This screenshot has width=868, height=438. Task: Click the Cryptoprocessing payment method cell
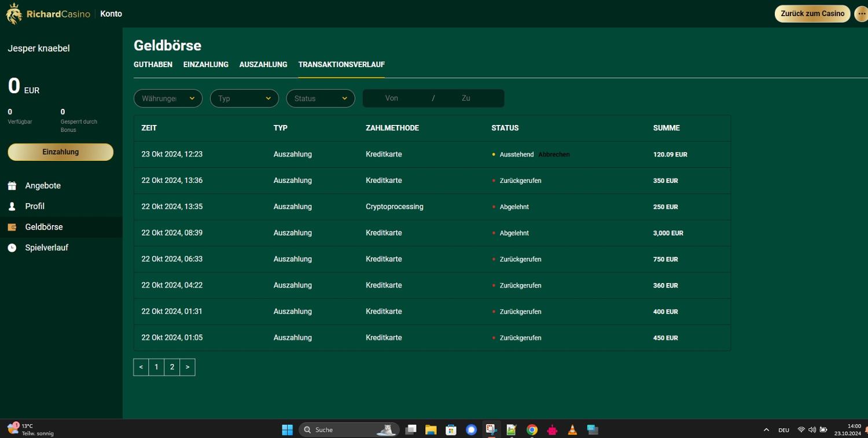point(395,207)
